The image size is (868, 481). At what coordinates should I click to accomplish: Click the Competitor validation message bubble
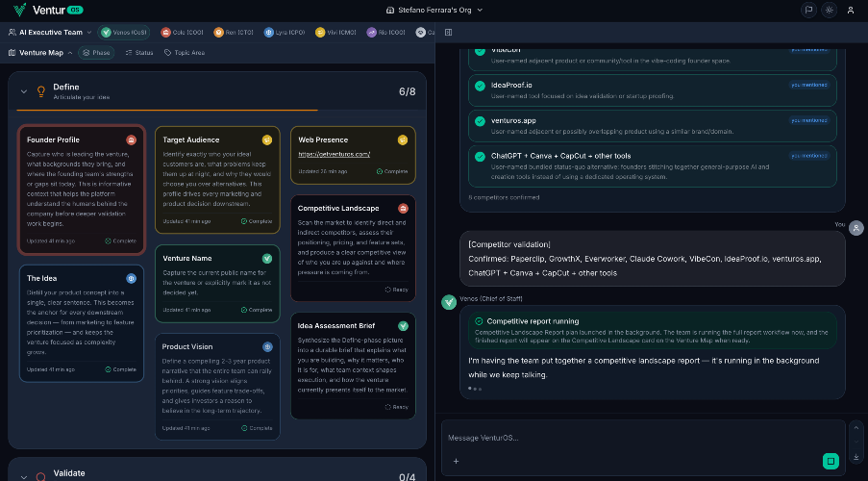click(652, 259)
